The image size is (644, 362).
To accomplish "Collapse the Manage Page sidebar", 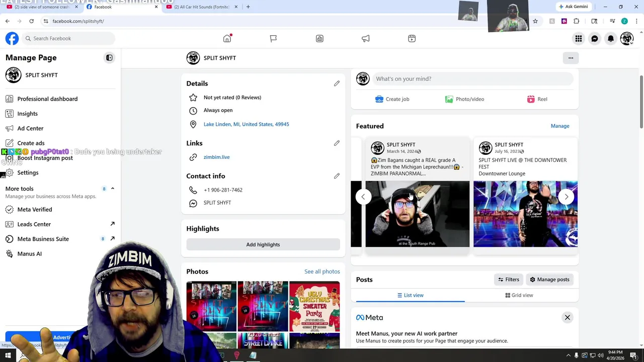I will tap(109, 58).
